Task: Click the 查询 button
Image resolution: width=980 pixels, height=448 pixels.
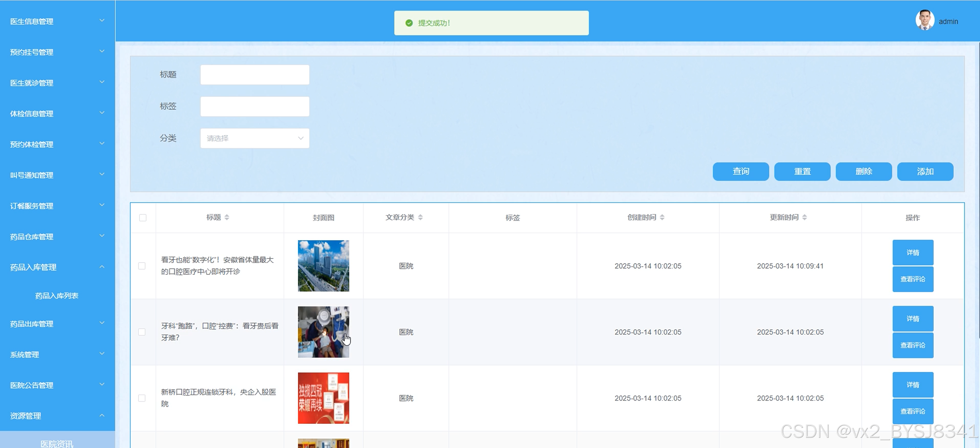Action: pos(740,172)
